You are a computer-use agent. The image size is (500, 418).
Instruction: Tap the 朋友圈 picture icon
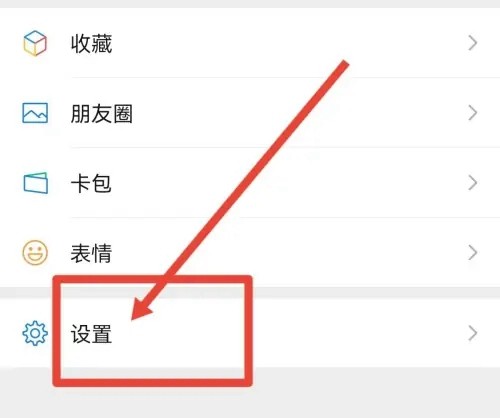pos(35,113)
